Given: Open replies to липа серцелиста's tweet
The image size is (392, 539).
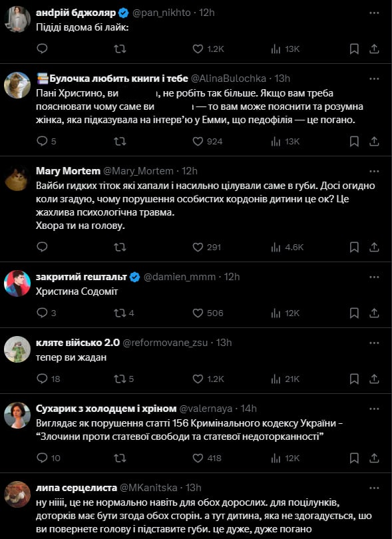Looking at the screenshot, I should [x=42, y=537].
